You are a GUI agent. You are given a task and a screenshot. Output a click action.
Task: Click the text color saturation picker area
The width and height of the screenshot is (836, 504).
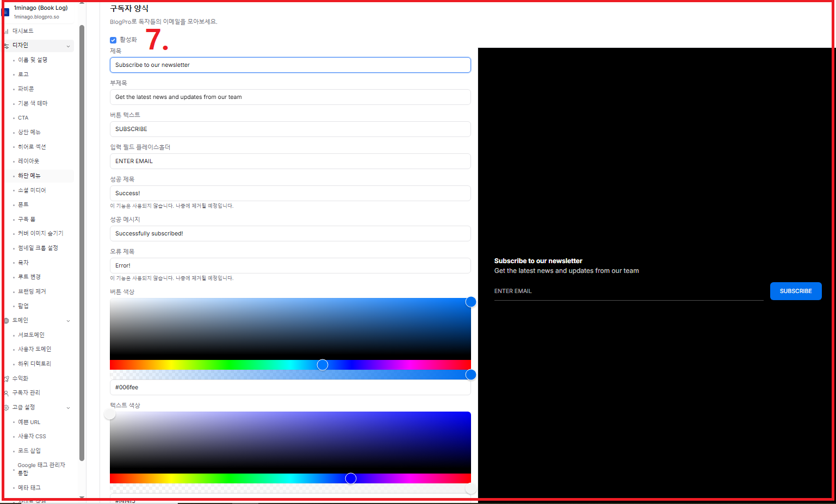pos(290,443)
